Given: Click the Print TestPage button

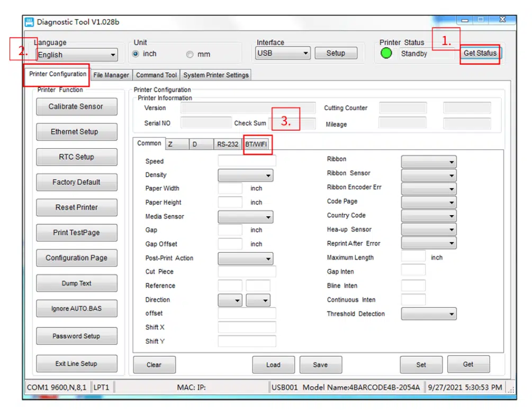Looking at the screenshot, I should [x=76, y=233].
